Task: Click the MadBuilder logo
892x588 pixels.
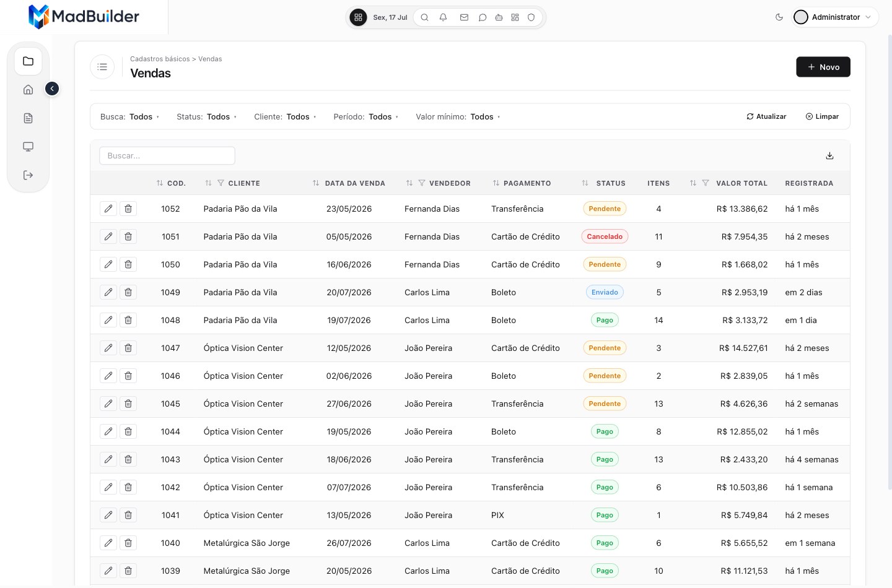Action: 84,17
